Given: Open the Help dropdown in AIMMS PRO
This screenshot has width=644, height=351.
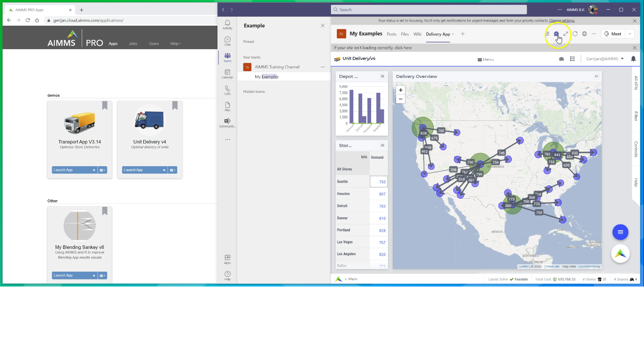Looking at the screenshot, I should coord(176,44).
